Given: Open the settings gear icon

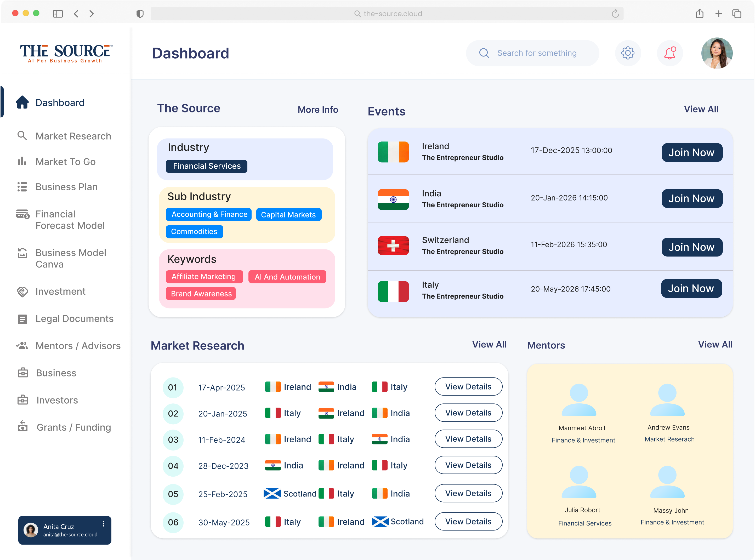Looking at the screenshot, I should click(x=628, y=53).
